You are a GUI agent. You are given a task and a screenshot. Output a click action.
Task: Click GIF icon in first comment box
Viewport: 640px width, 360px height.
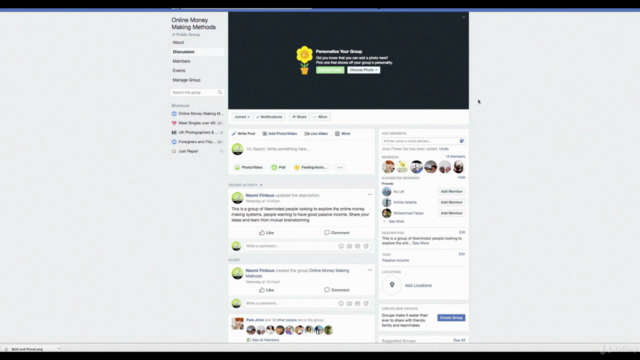click(x=358, y=246)
